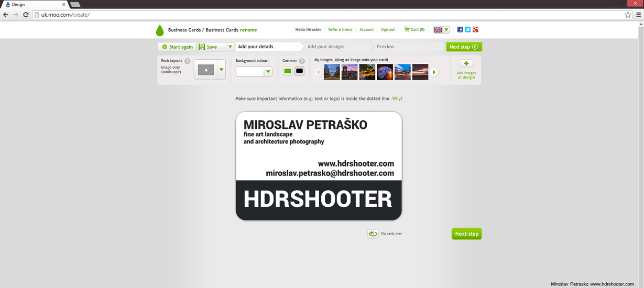Viewport: 644px width, 288px height.
Task: Open Chrome menu hamburger icon
Action: (638, 15)
